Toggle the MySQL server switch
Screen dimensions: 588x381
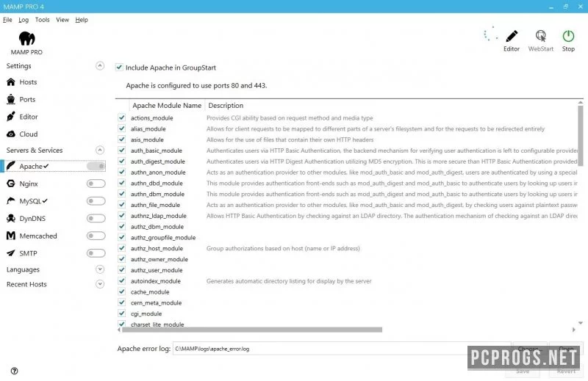pos(96,201)
